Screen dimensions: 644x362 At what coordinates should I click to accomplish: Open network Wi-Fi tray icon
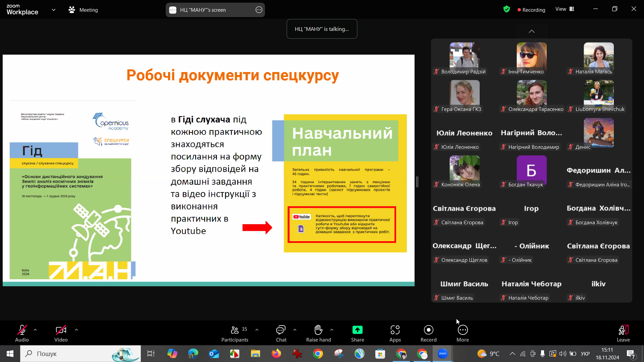(x=523, y=354)
